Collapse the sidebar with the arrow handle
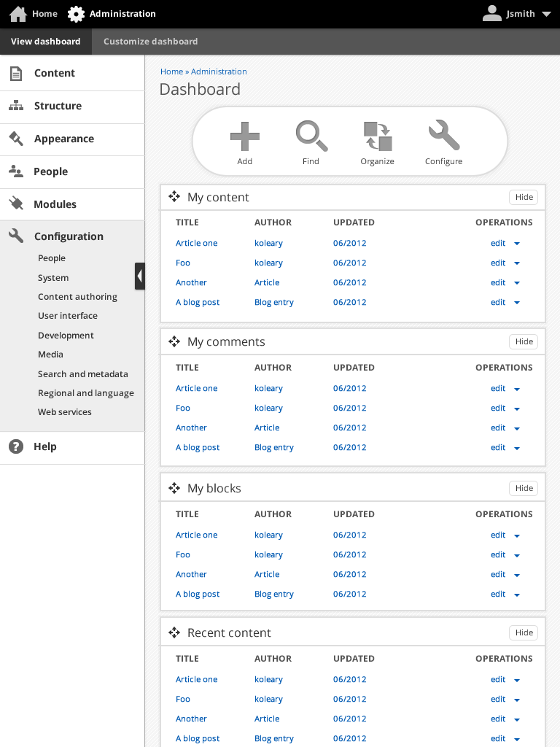The width and height of the screenshot is (560, 747). pos(139,276)
